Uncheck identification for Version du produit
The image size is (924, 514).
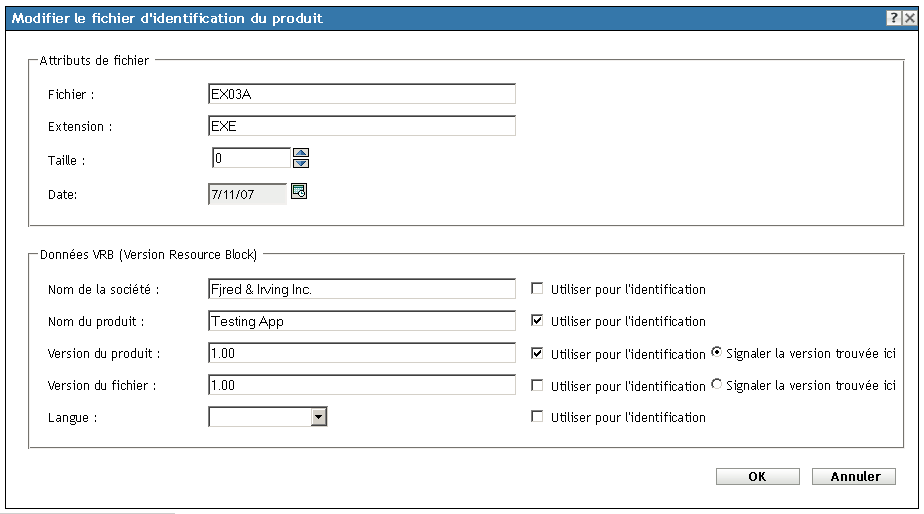(x=538, y=354)
